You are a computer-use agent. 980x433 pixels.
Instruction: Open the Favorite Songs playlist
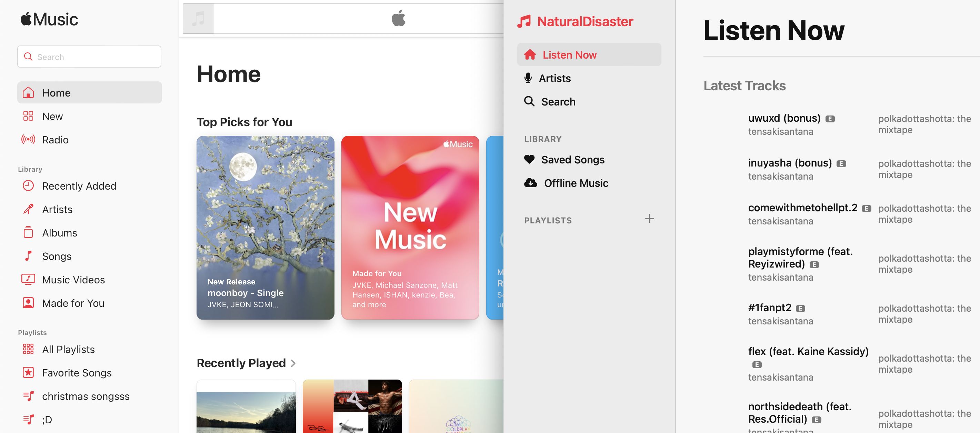click(x=89, y=373)
